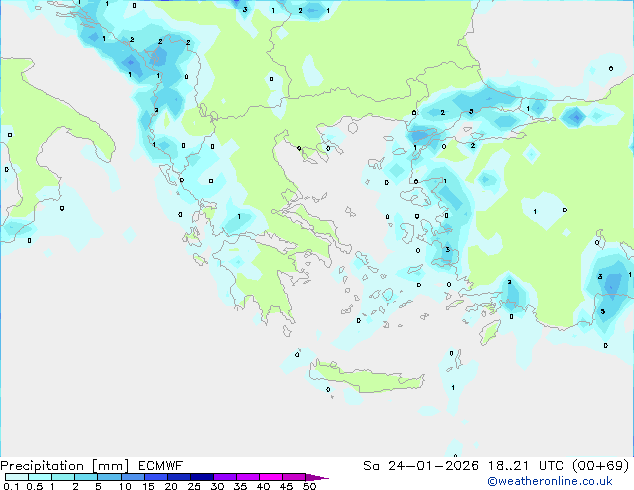
Task: Click the "0.5" legend scale label
Action: pos(34,486)
